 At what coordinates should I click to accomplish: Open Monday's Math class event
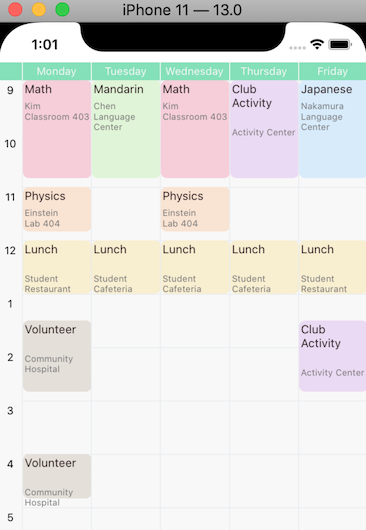click(57, 129)
